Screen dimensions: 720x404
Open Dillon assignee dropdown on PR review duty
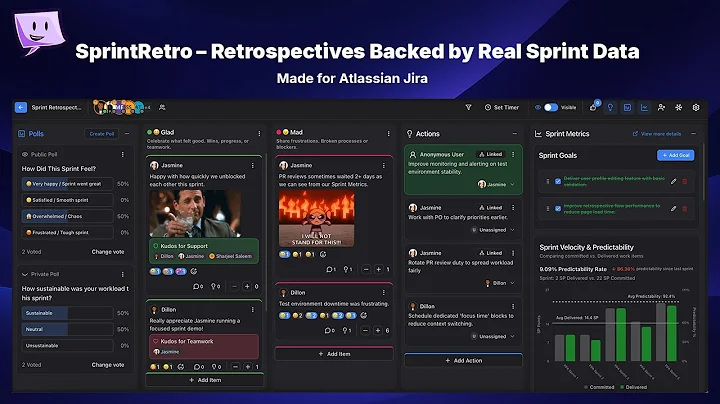[500, 283]
